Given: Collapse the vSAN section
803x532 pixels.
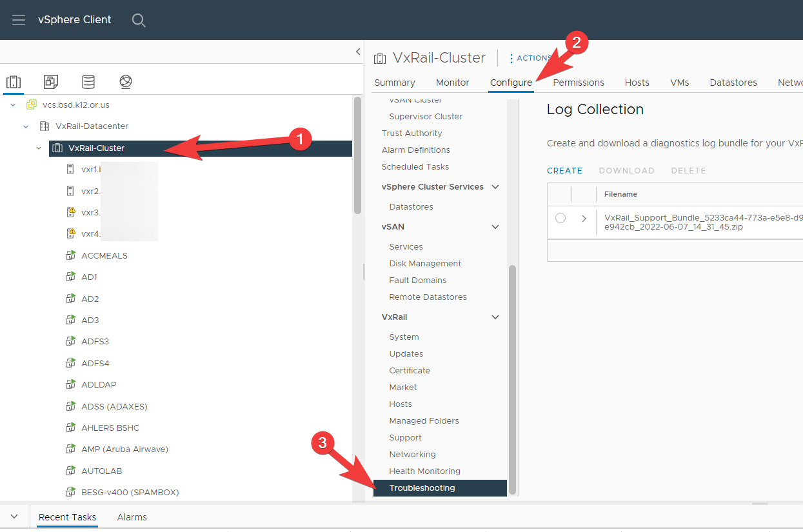Looking at the screenshot, I should click(x=495, y=226).
